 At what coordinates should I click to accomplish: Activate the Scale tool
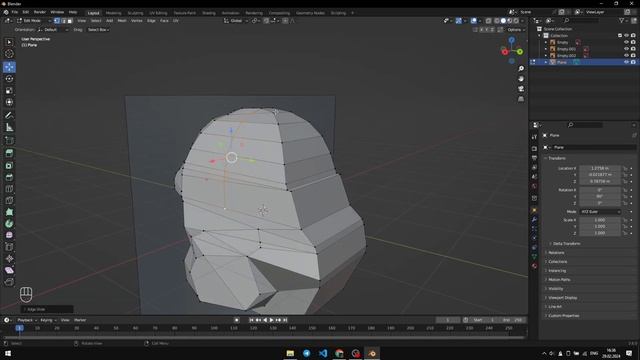tap(9, 91)
